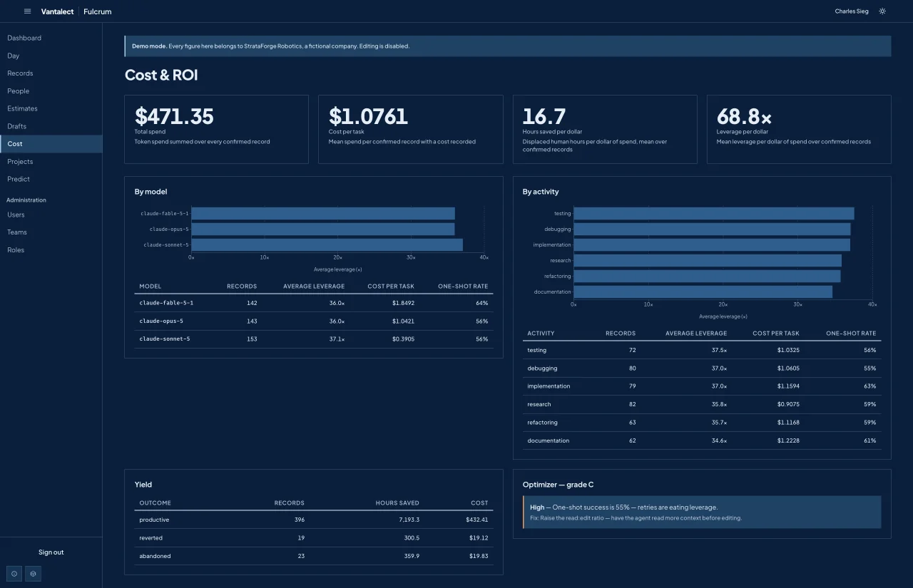Open the Estimates sidebar item

point(51,108)
